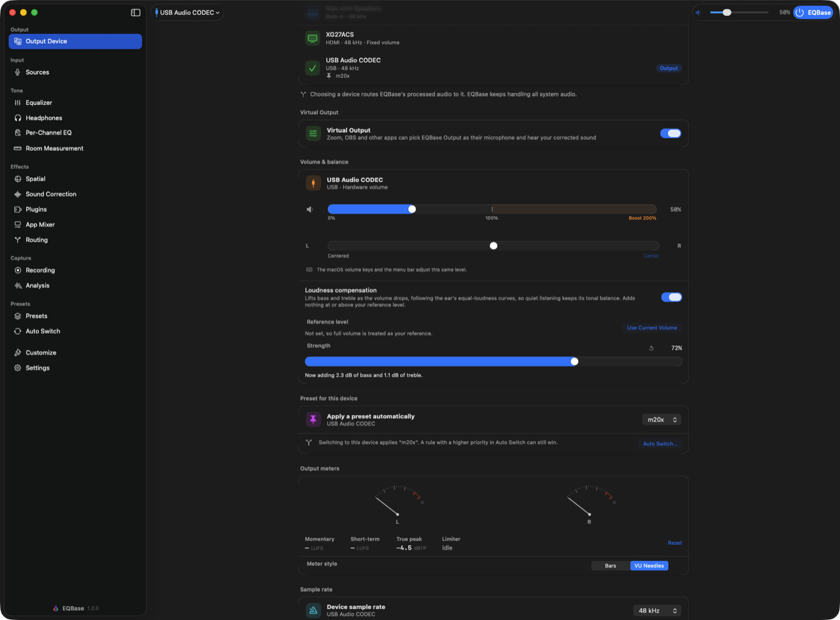Click the Plugins icon in the sidebar

tap(17, 209)
